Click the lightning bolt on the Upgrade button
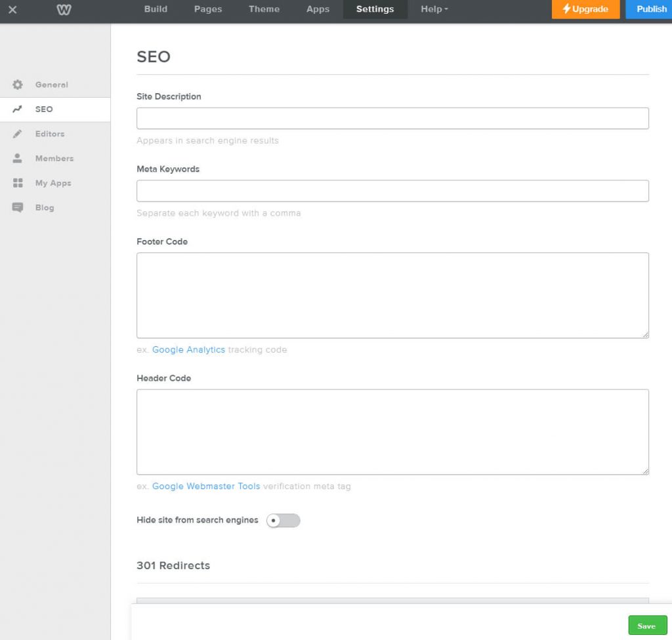This screenshot has height=640, width=672. coord(565,9)
